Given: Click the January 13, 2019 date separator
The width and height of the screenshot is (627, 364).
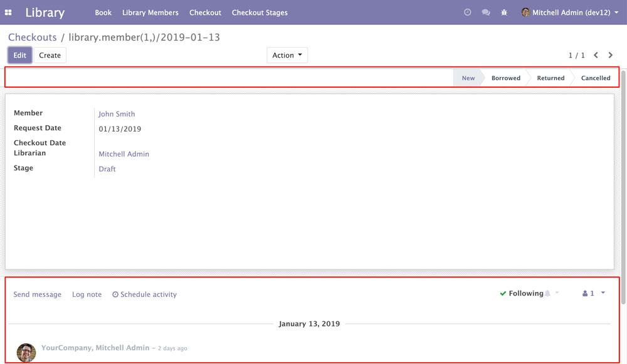Looking at the screenshot, I should (309, 324).
